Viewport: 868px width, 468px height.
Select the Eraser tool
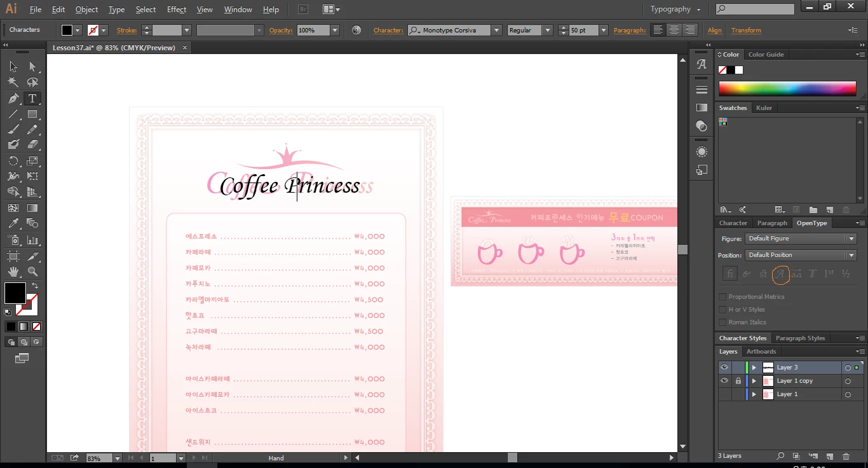pyautogui.click(x=32, y=145)
